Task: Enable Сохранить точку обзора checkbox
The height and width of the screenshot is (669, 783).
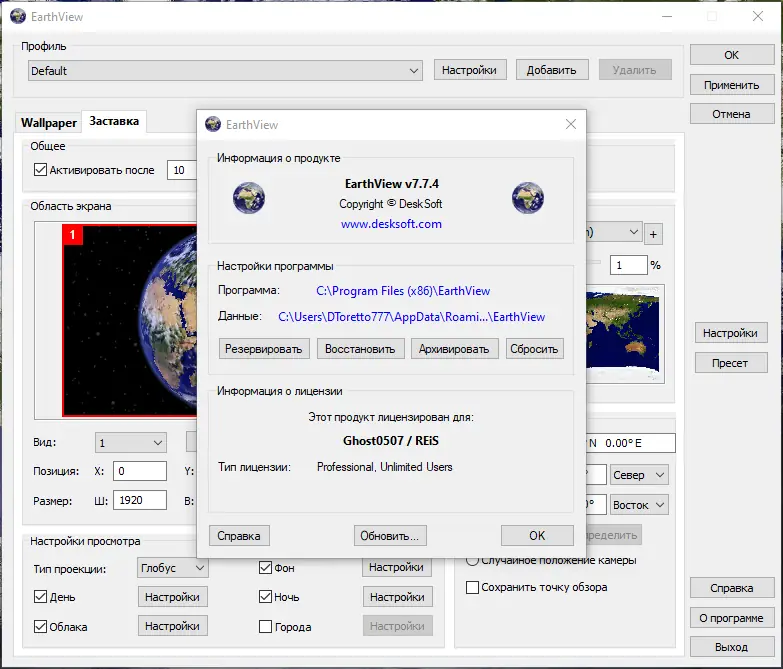Action: 473,587
